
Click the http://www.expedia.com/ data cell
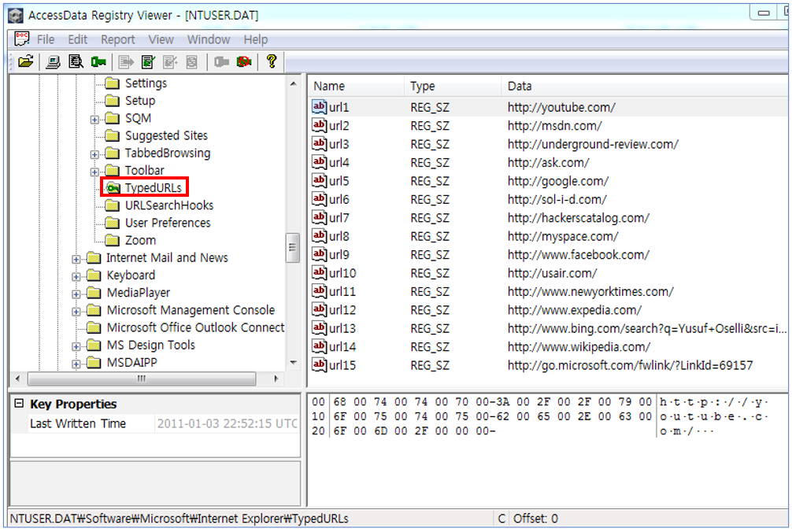574,310
